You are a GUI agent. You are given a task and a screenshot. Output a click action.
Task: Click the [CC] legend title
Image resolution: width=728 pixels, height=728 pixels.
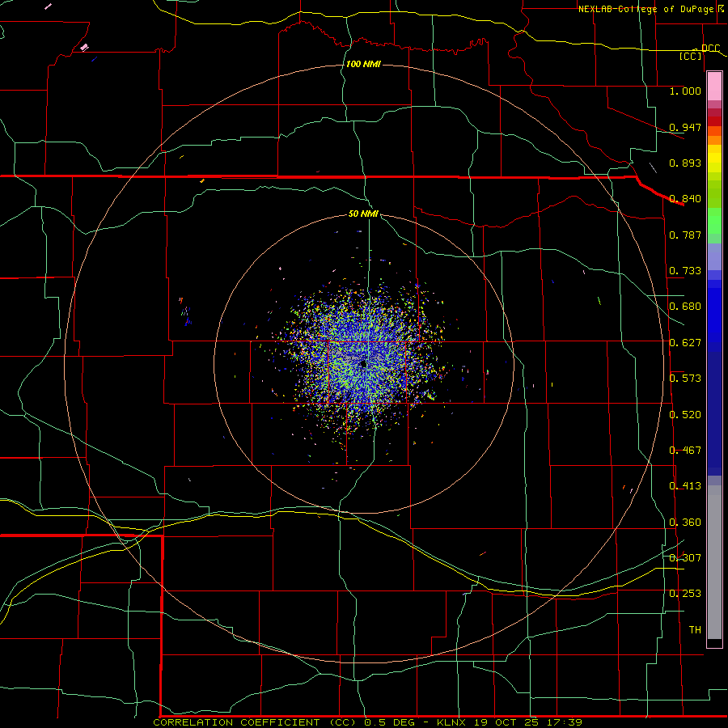[690, 56]
